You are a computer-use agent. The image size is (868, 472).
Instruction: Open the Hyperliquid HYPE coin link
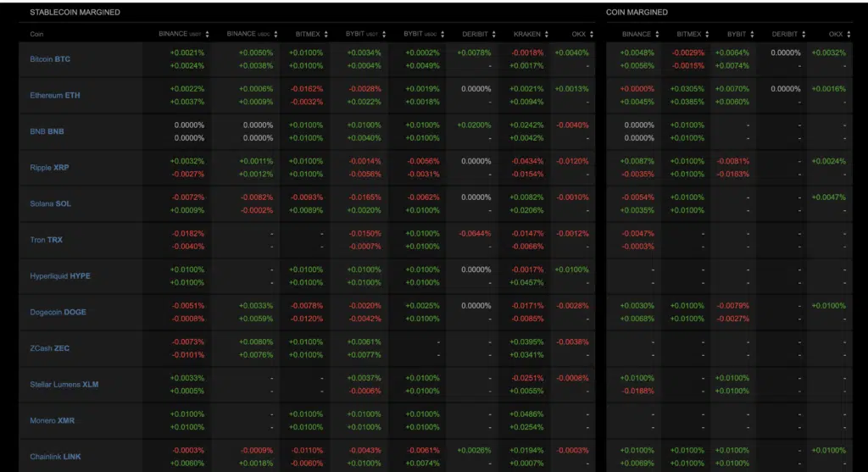pos(60,276)
